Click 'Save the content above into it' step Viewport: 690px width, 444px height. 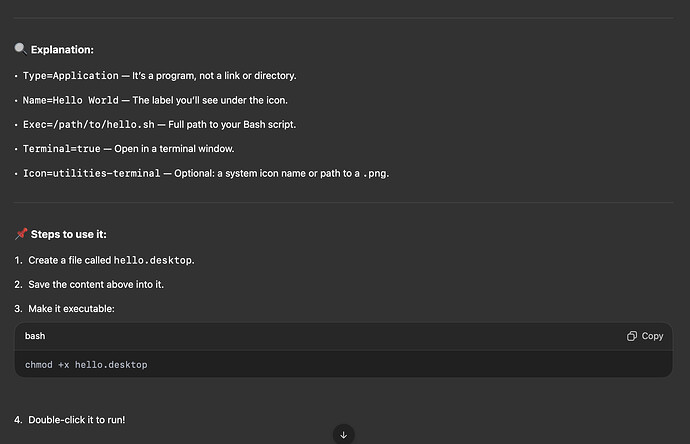(x=96, y=285)
